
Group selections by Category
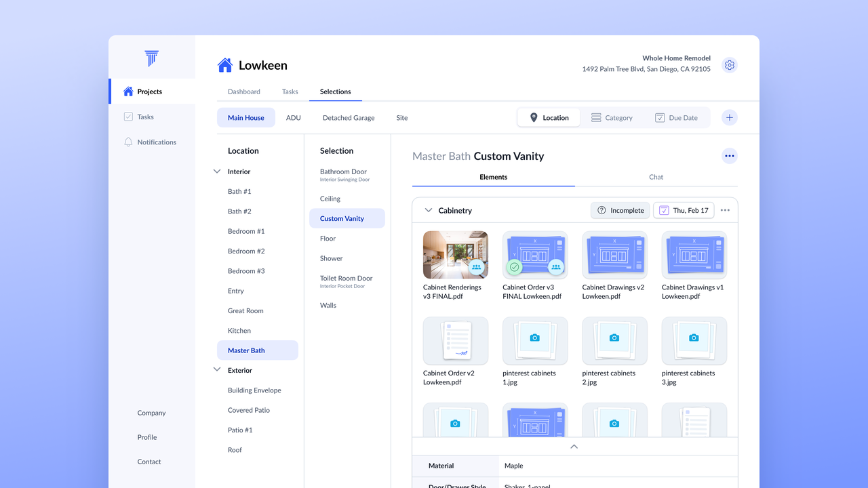point(612,118)
